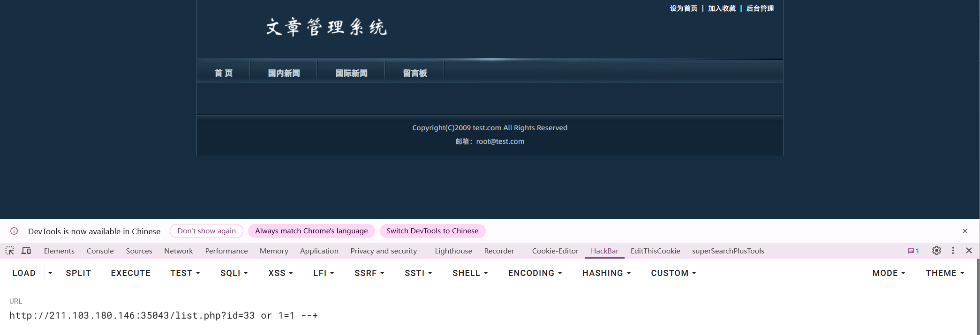980x335 pixels.
Task: Click the info icon in notification bar
Action: [x=14, y=231]
